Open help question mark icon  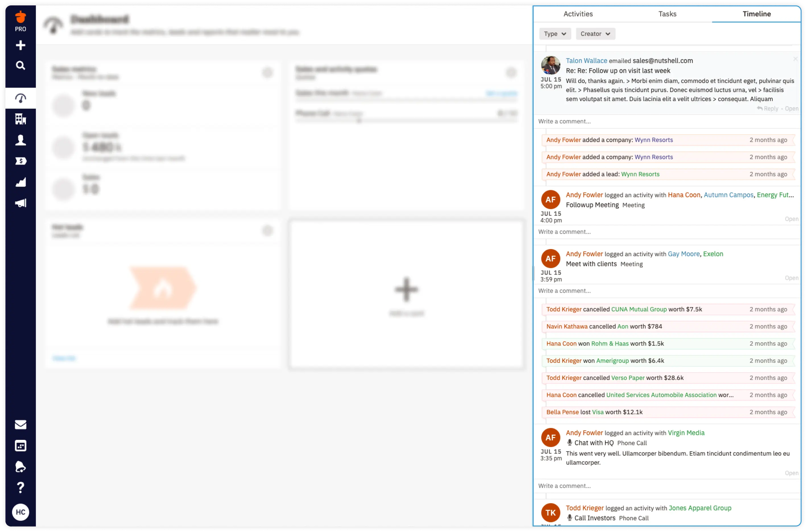(x=20, y=488)
